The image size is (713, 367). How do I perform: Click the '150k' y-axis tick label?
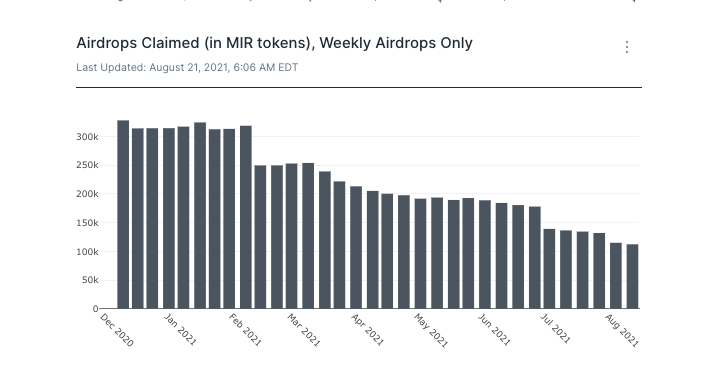[x=87, y=223]
